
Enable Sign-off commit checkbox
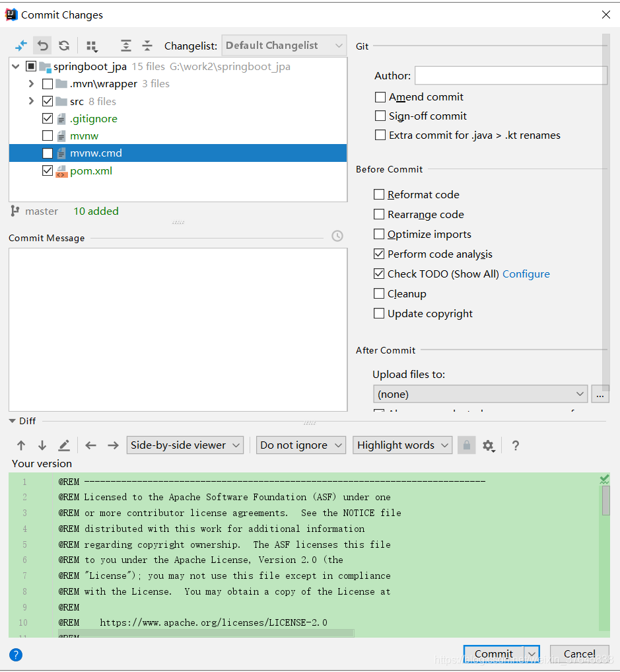coord(380,116)
